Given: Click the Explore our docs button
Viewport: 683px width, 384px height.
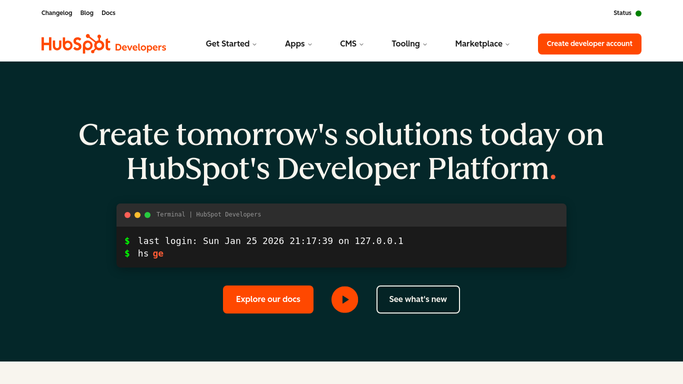Looking at the screenshot, I should (268, 299).
